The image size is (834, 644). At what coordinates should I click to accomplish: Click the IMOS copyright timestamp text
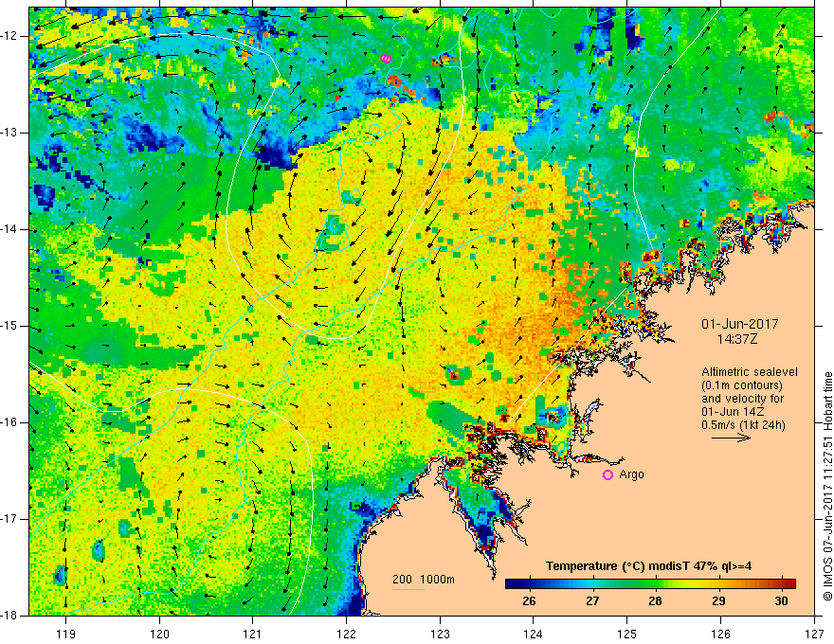pyautogui.click(x=827, y=486)
